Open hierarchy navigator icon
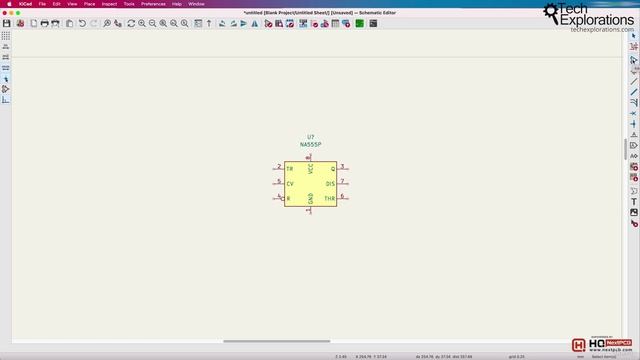 coord(198,23)
